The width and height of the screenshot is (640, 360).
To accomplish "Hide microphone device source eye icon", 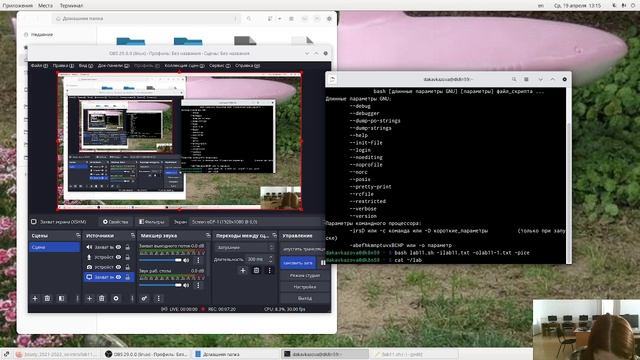I will tap(118, 257).
